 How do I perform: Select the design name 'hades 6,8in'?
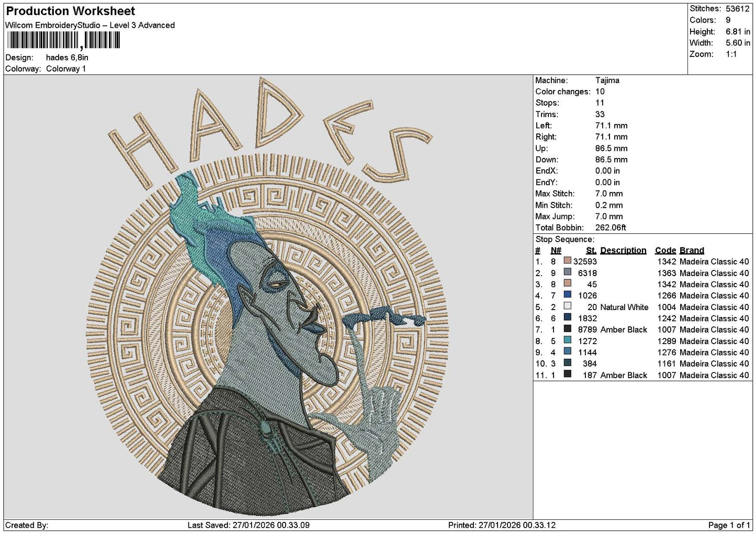[67, 58]
